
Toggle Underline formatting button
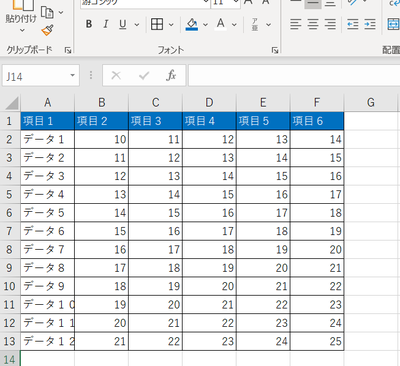(x=123, y=24)
